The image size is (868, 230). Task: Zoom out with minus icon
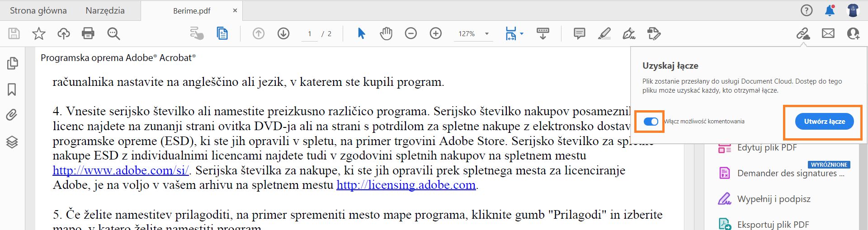(411, 33)
